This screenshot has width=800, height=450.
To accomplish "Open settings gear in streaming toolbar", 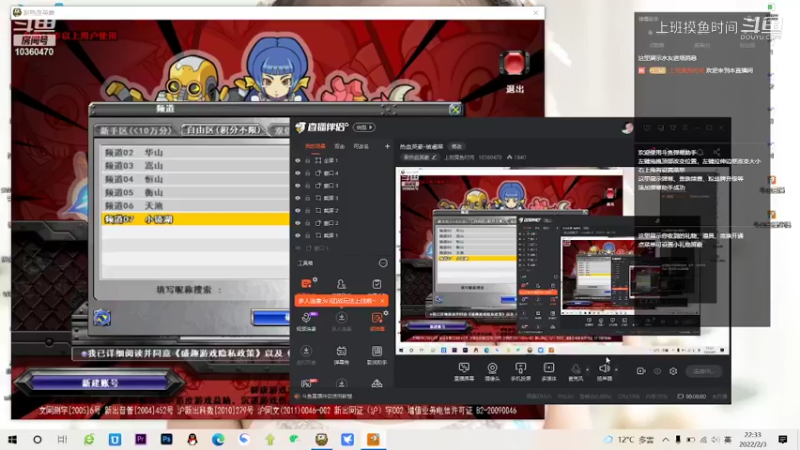I will (673, 371).
